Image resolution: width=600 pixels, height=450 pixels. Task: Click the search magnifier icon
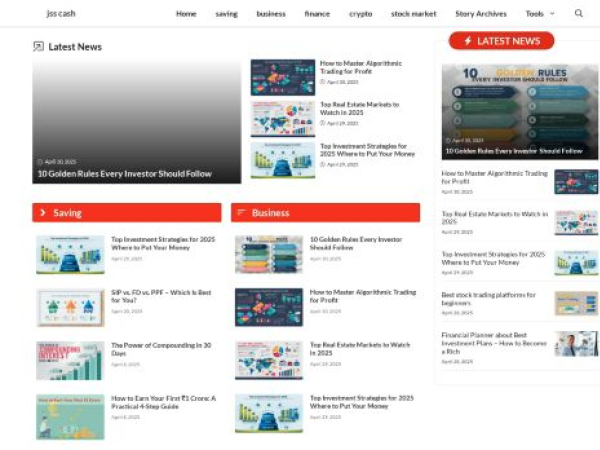point(578,14)
